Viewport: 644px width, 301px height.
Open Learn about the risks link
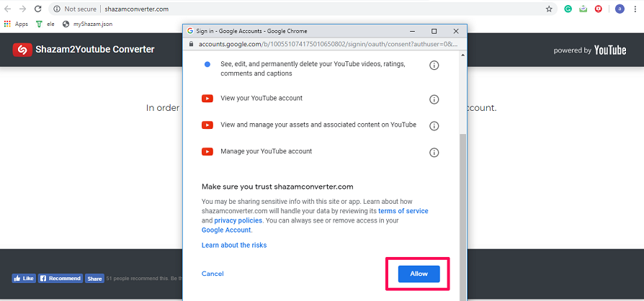(234, 245)
